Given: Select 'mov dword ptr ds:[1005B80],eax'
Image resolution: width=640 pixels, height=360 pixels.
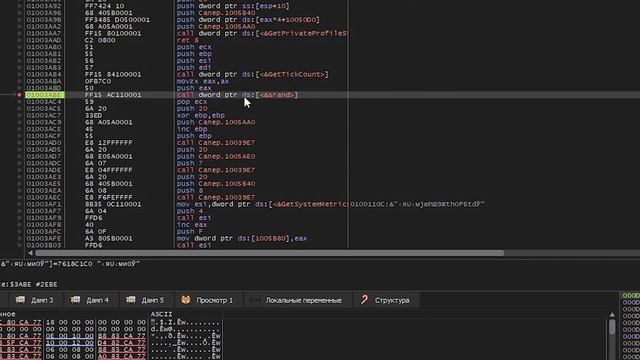Looking at the screenshot, I should (x=242, y=238).
